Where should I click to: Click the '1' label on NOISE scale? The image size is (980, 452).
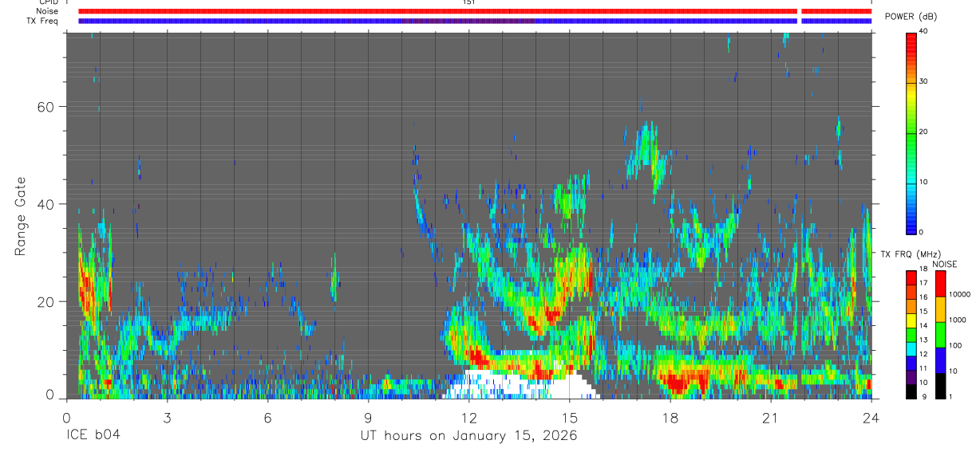951,398
